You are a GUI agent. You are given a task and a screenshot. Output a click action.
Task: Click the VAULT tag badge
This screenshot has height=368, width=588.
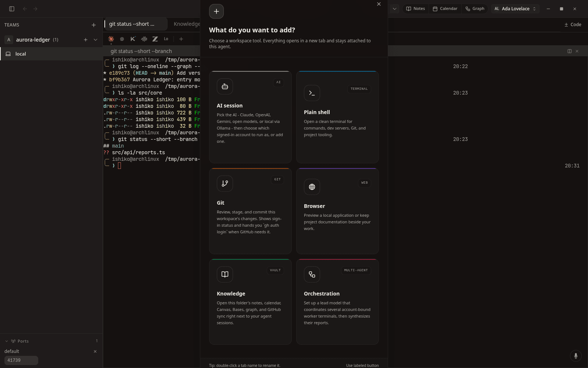pos(275,270)
